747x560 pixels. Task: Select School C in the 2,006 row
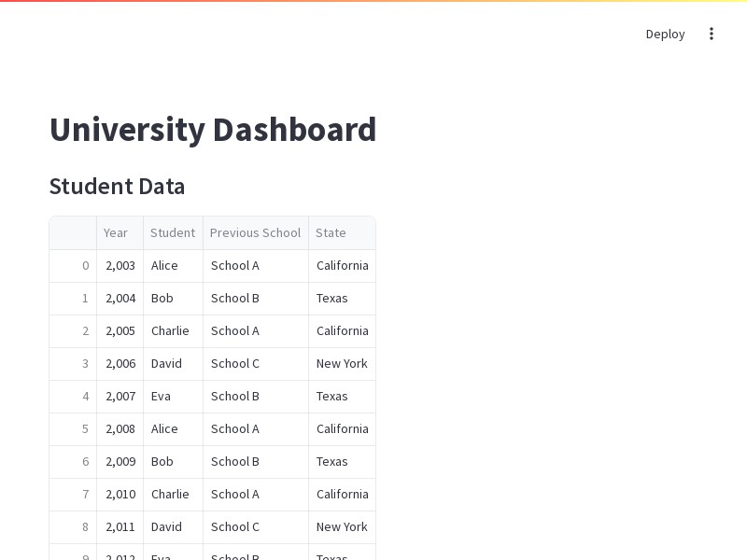point(256,364)
